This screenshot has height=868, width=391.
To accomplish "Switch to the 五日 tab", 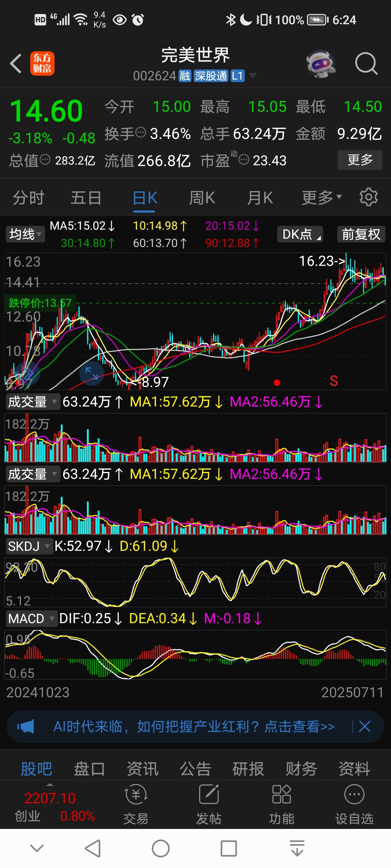I will [x=86, y=198].
